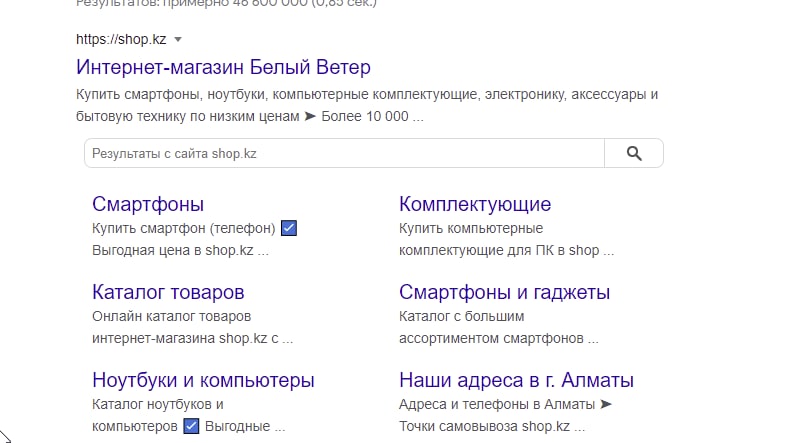Click the text Каталог с большим
Viewport: 792px width, 443px height.
tap(462, 316)
